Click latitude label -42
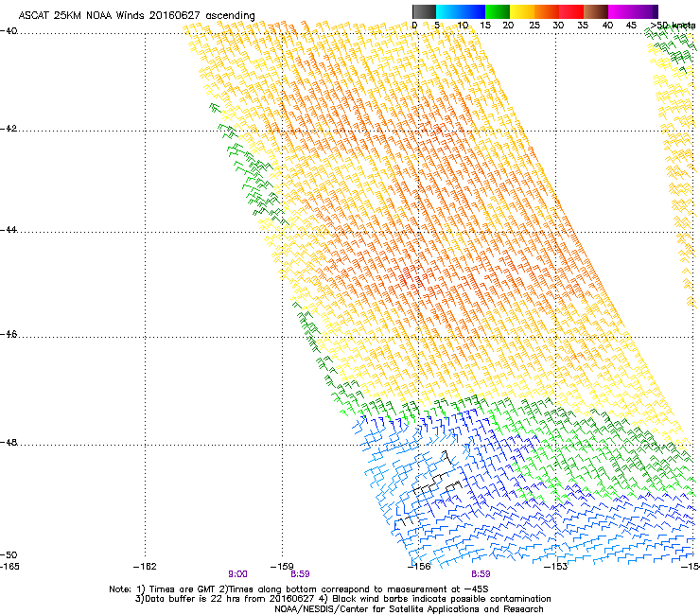Image resolution: width=700 pixels, height=615 pixels. tap(9, 128)
